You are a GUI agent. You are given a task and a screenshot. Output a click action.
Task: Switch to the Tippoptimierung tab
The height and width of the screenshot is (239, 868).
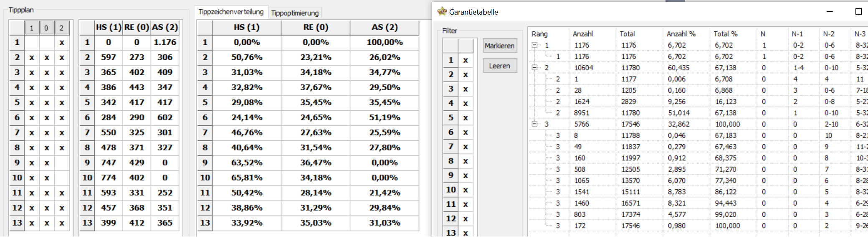[295, 13]
